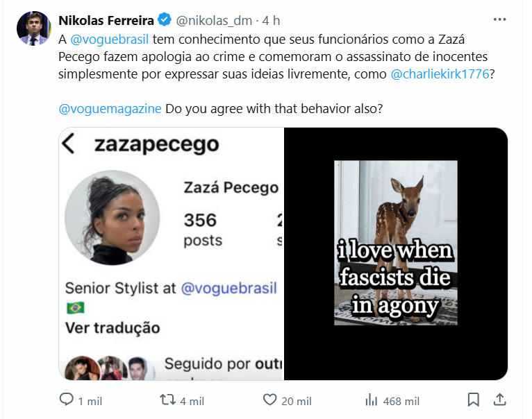The image size is (532, 419).
Task: Like the post with the heart icon
Action: click(270, 400)
